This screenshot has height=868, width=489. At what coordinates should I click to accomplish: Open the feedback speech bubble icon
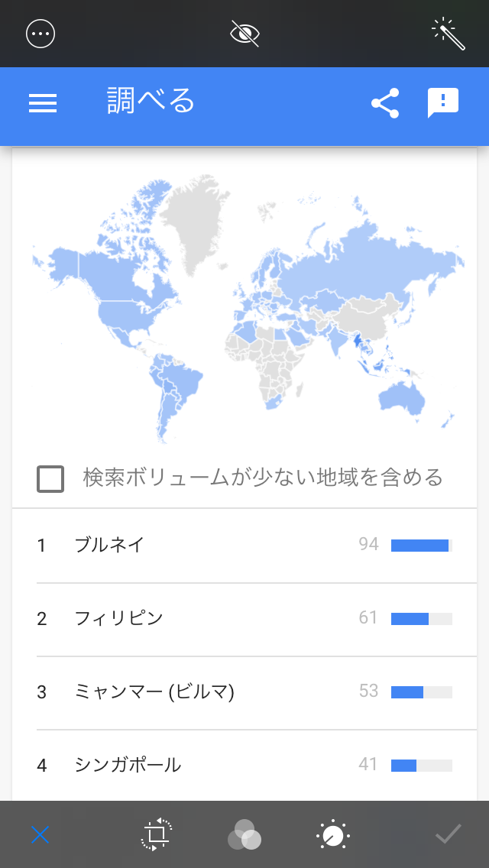pyautogui.click(x=443, y=103)
